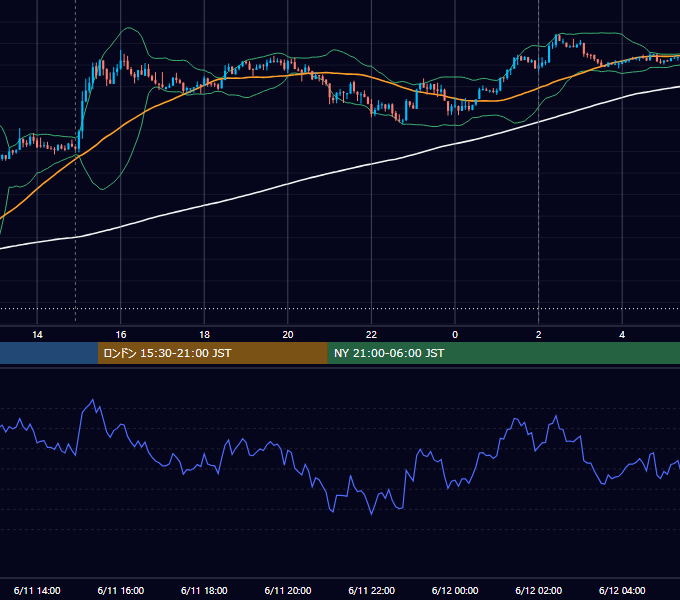The width and height of the screenshot is (680, 600).
Task: Click the '22' hour label on the price chart axis
Action: [x=371, y=335]
